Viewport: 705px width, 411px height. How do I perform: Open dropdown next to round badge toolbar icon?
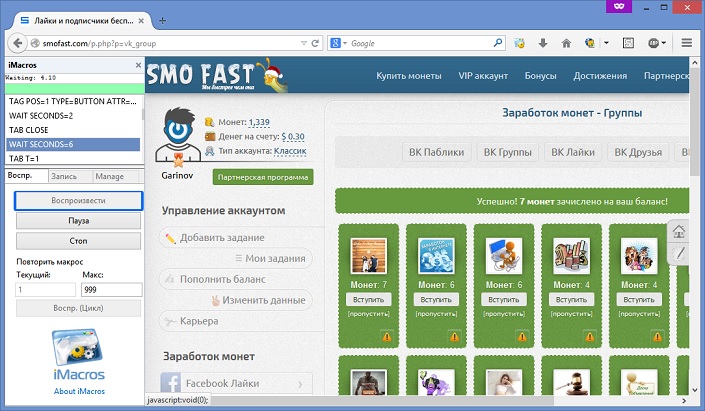coord(663,43)
